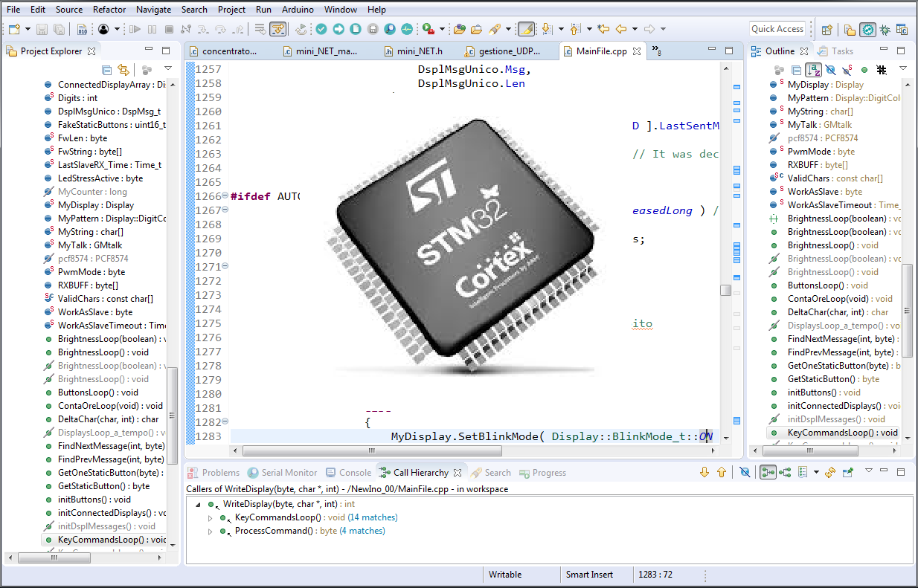918x588 pixels.
Task: Click the Open Element toolbar icon
Action: (x=459, y=29)
